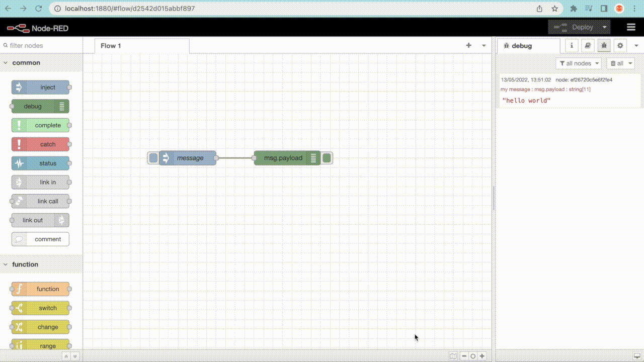Open the main Node-RED hamburger menu

click(x=631, y=27)
